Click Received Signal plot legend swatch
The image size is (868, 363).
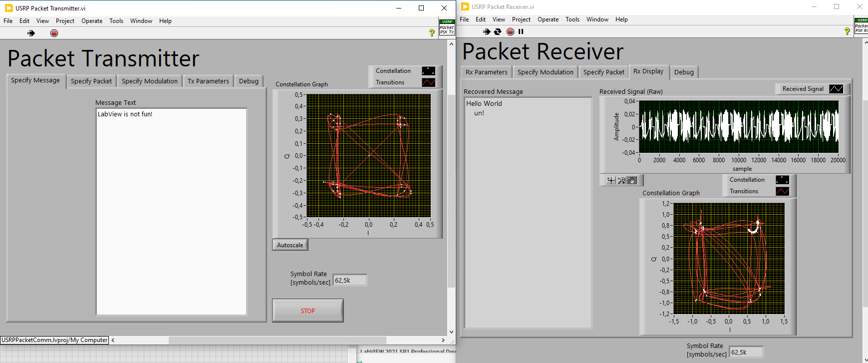point(836,89)
